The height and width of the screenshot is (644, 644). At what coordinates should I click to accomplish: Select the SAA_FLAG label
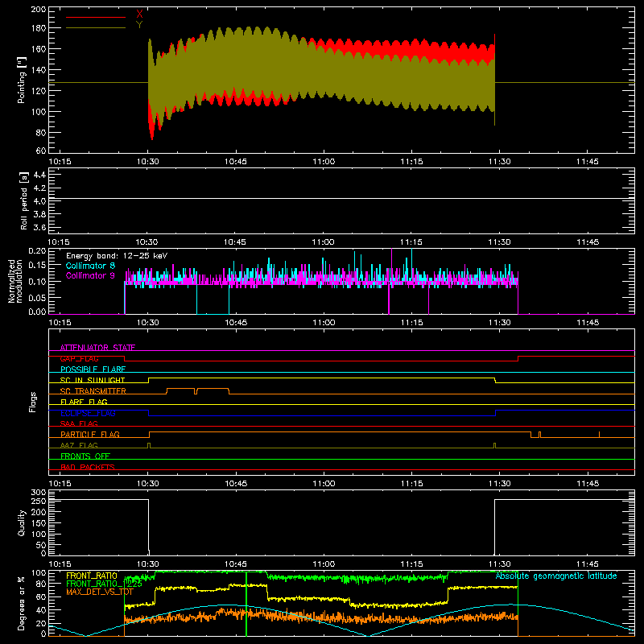click(79, 423)
